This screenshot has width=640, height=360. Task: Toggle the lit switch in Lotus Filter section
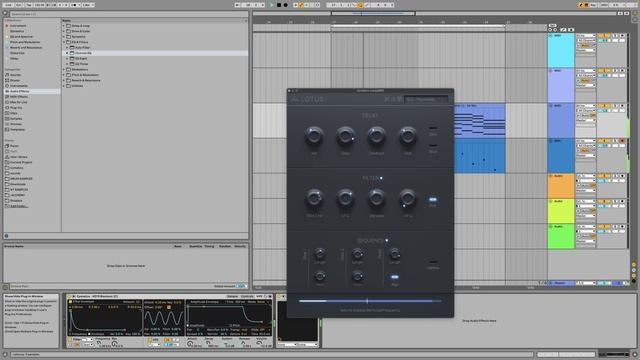(433, 200)
